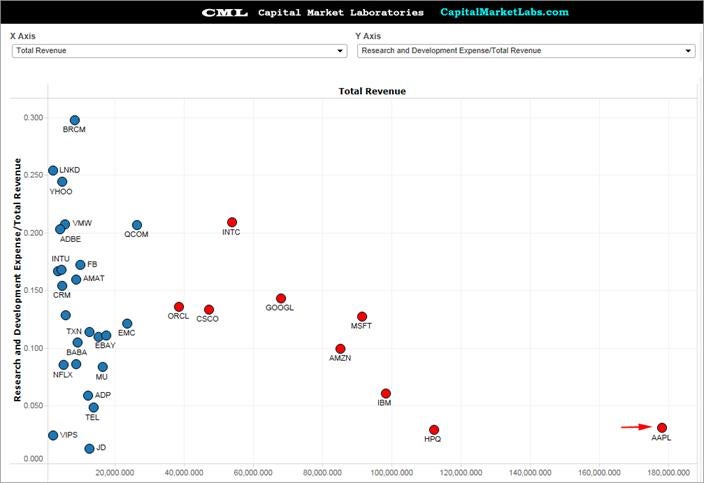
Task: Select the YHOO data point
Action: click(x=62, y=182)
